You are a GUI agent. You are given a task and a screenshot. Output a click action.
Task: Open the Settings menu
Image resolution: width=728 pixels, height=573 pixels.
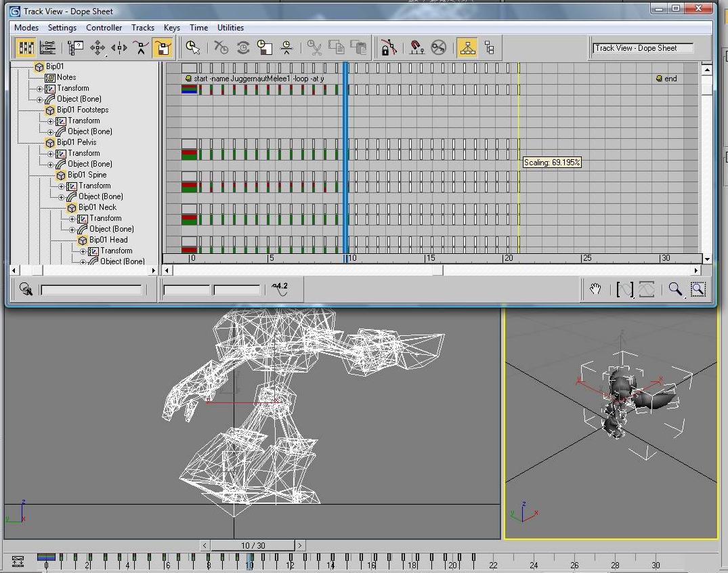click(x=62, y=27)
